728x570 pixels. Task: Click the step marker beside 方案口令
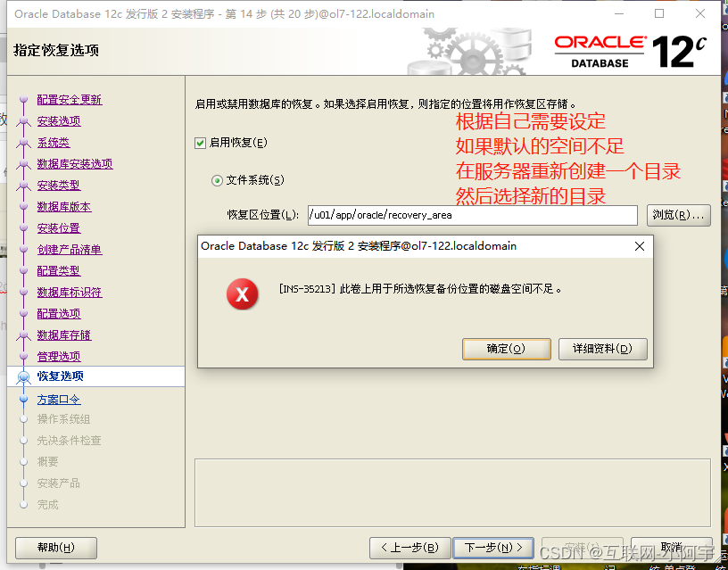[x=24, y=399]
